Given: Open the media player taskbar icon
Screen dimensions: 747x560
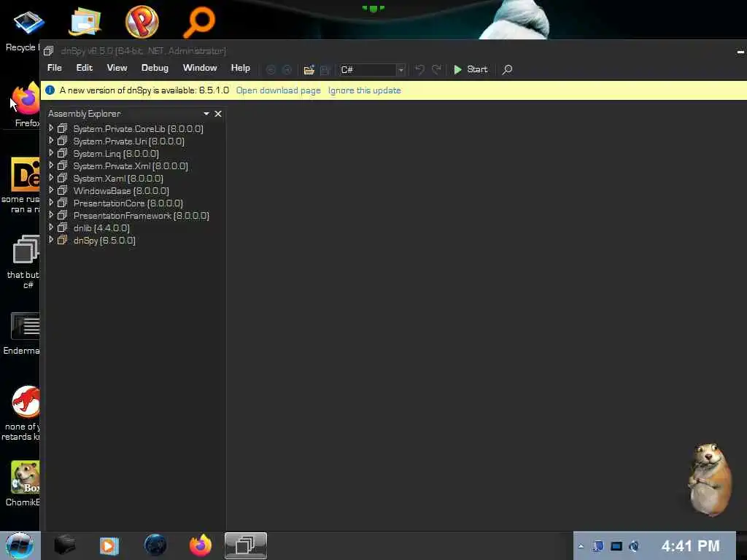Looking at the screenshot, I should click(x=109, y=545).
